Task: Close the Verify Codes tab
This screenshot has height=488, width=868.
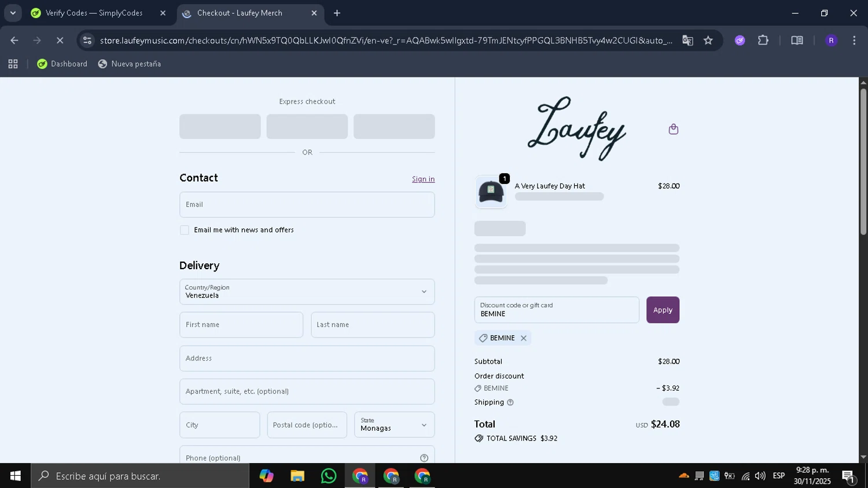Action: (163, 13)
